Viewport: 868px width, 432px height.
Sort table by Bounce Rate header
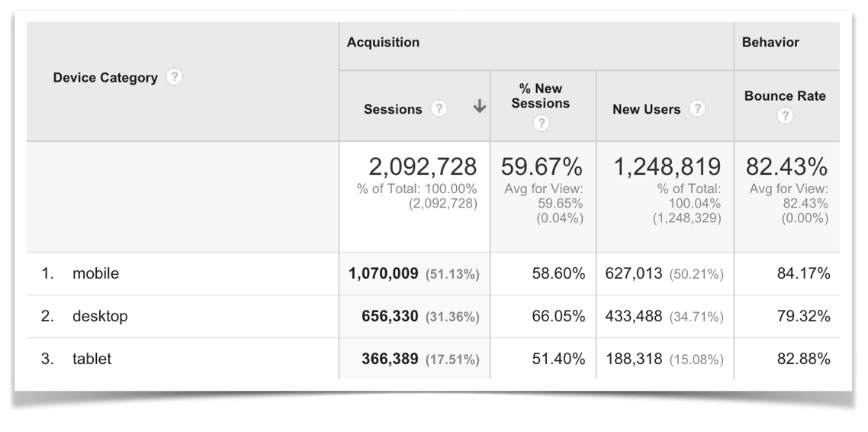786,96
